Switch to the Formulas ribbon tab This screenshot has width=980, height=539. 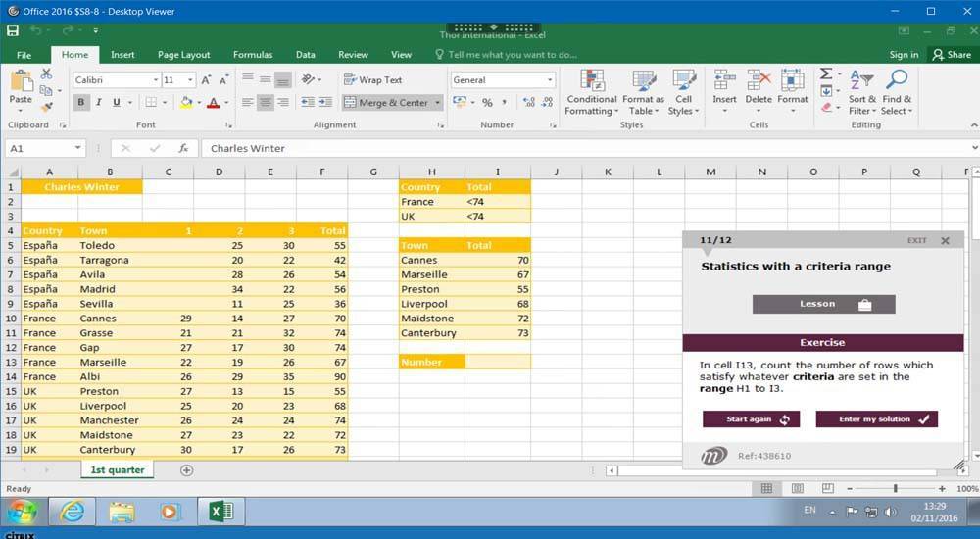[253, 55]
